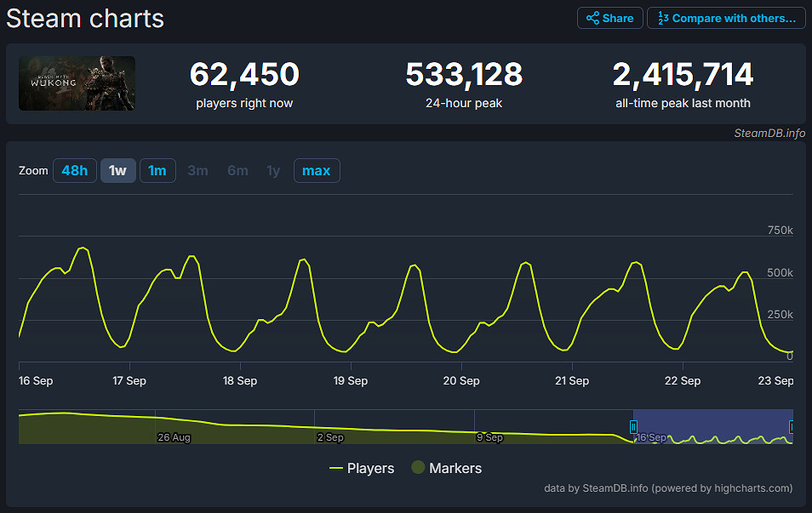This screenshot has height=513, width=812.
Task: Switch to the 1m zoom range
Action: point(157,170)
